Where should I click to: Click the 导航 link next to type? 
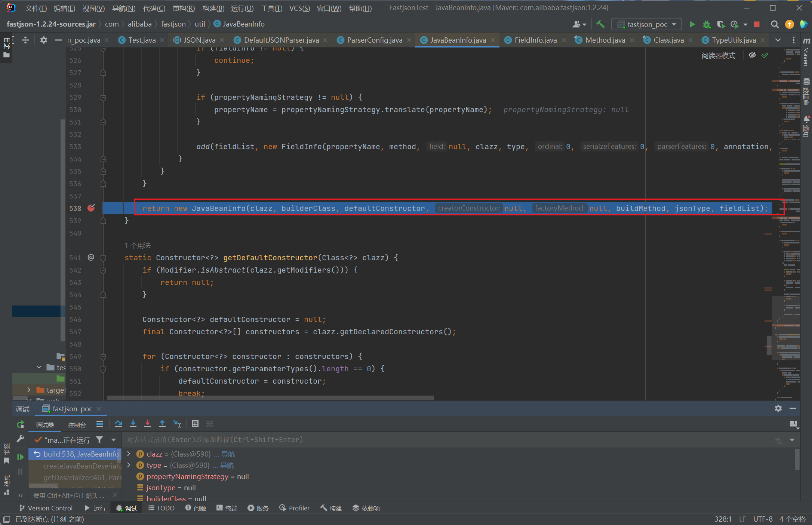227,465
